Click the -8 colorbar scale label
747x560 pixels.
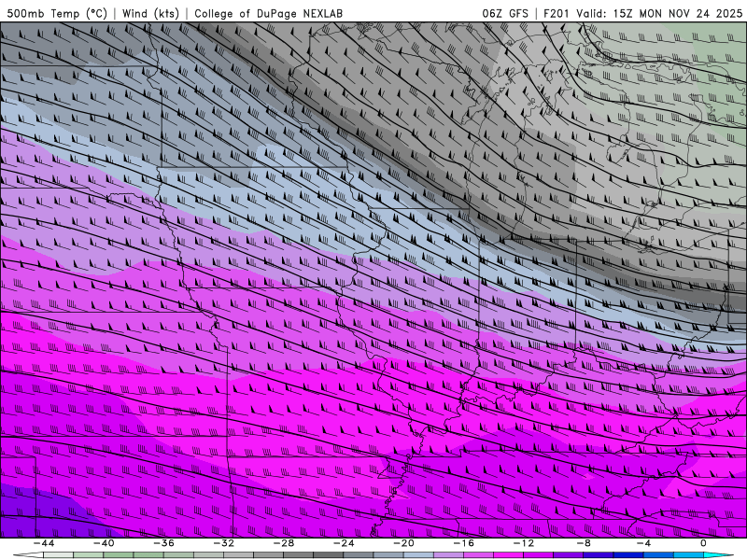(584, 543)
